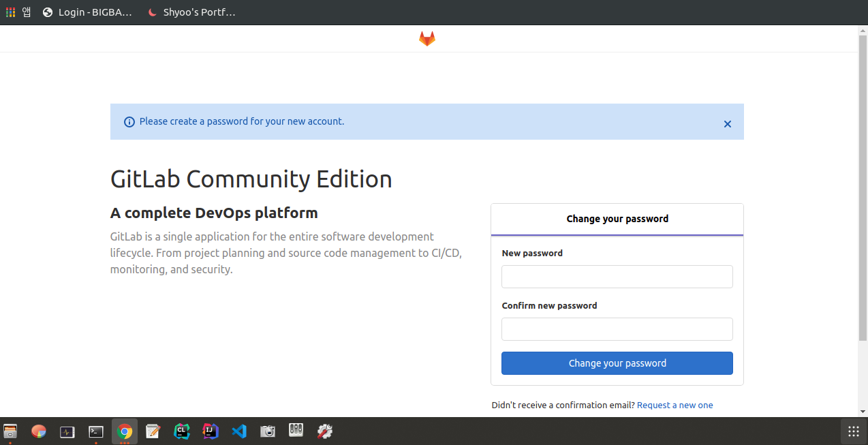Open the Shyoo's Portf... bookmark
Viewport: 868px width, 445px height.
point(191,12)
